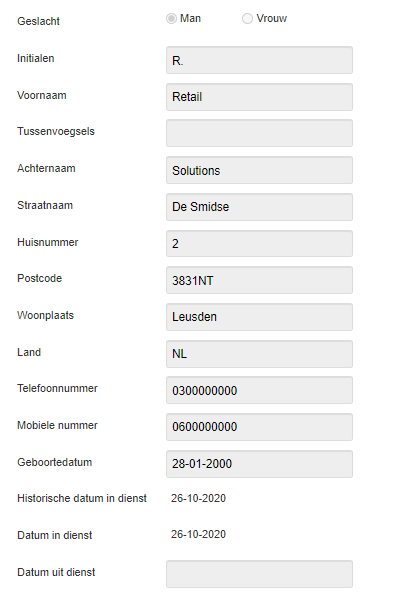Click the Man label text
The height and width of the screenshot is (603, 397).
click(190, 18)
